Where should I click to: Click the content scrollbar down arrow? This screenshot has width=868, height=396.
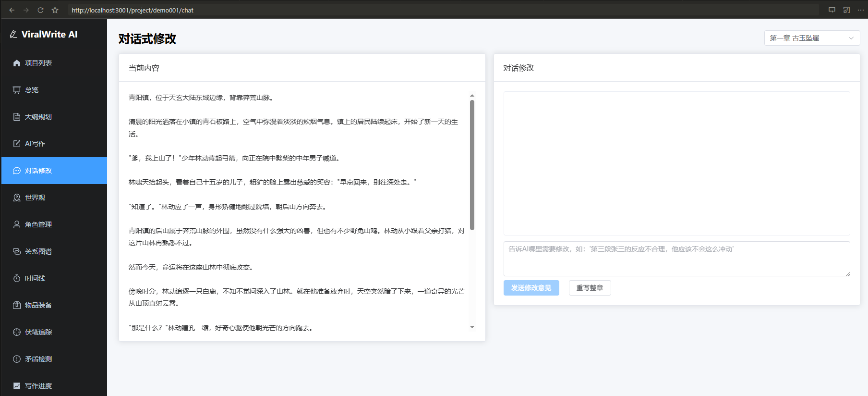[472, 327]
